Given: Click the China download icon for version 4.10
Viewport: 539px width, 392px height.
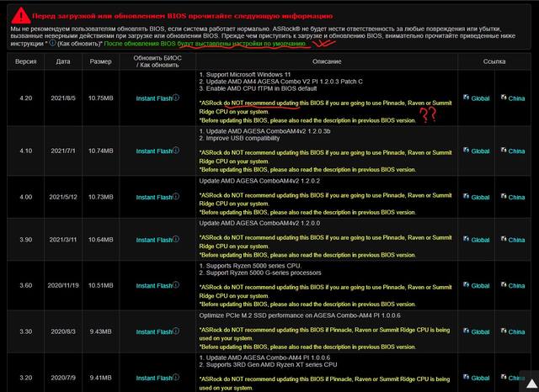Looking at the screenshot, I should [x=504, y=150].
